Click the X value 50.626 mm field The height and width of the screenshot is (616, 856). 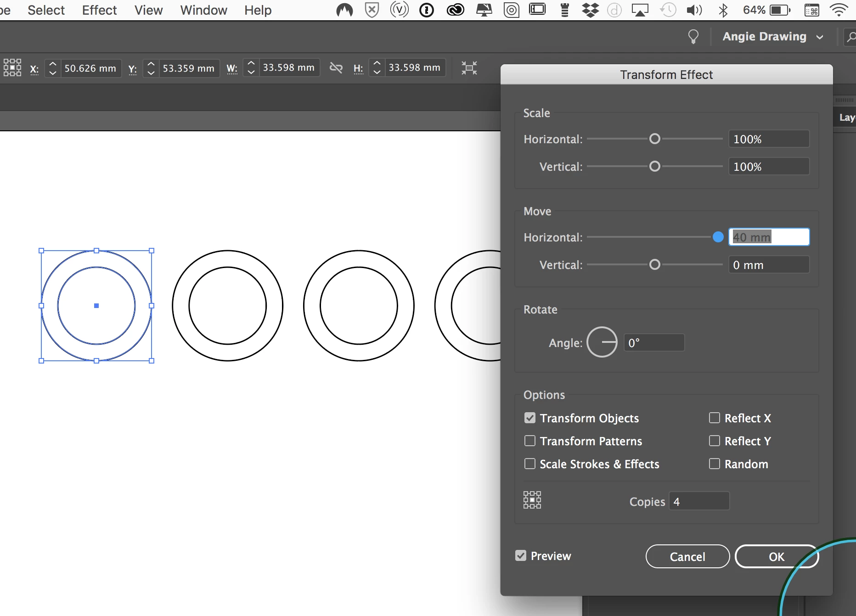(x=90, y=68)
